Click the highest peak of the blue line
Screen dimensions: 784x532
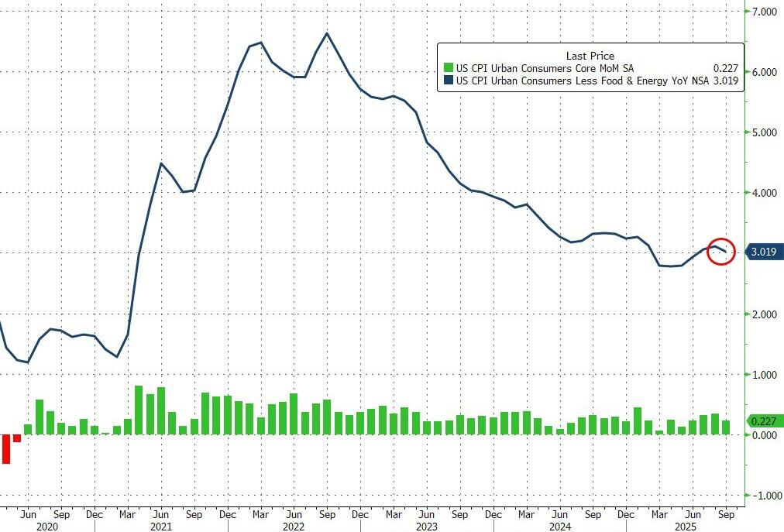click(327, 33)
